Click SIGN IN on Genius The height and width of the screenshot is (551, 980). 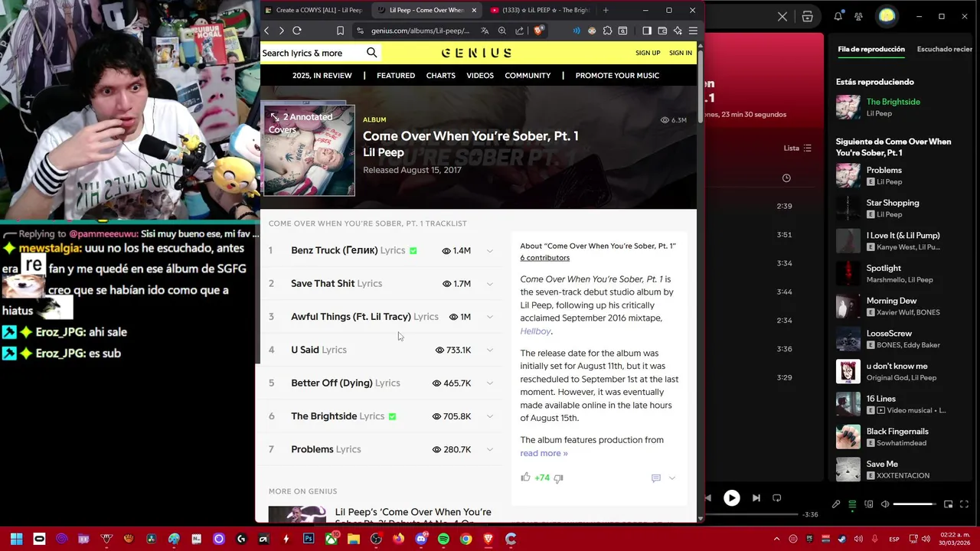[x=681, y=53]
